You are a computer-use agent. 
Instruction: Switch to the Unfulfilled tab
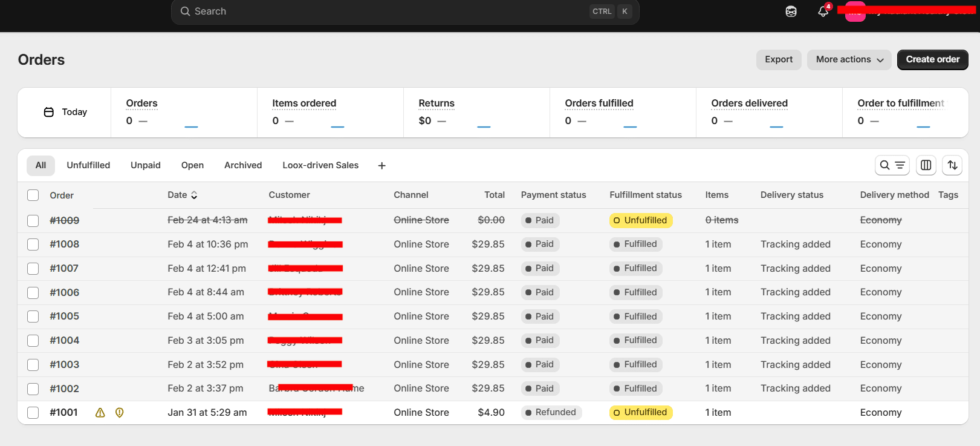(x=88, y=165)
